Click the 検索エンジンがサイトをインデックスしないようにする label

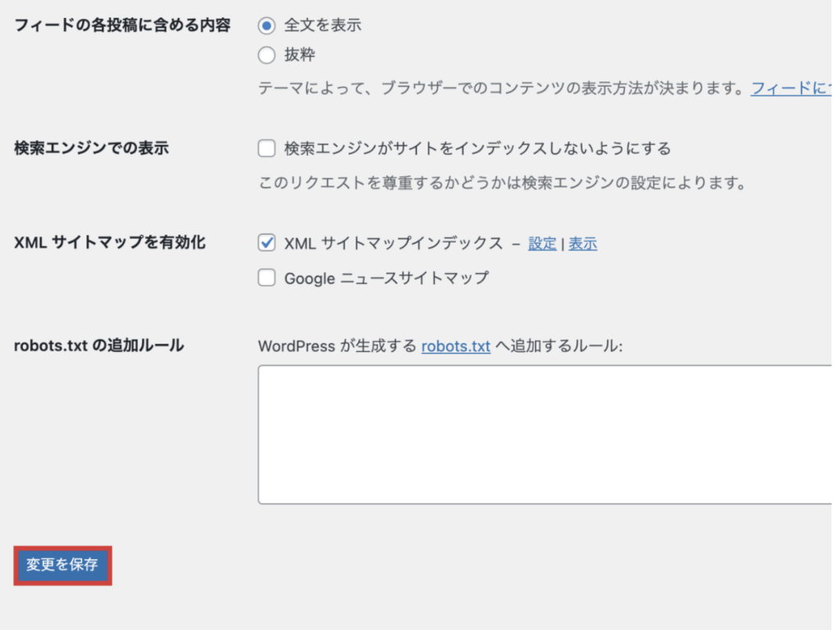(x=477, y=148)
